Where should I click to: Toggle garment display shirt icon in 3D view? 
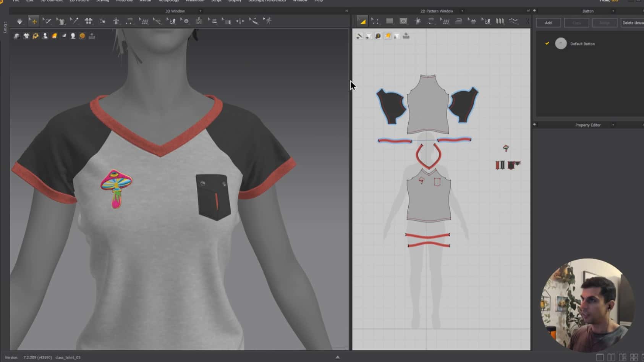click(x=26, y=36)
